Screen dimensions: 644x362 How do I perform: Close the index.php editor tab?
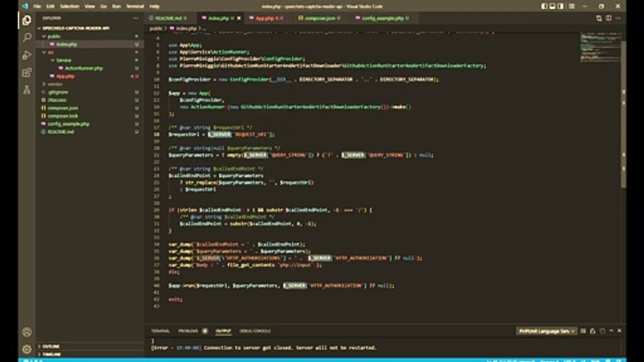239,18
